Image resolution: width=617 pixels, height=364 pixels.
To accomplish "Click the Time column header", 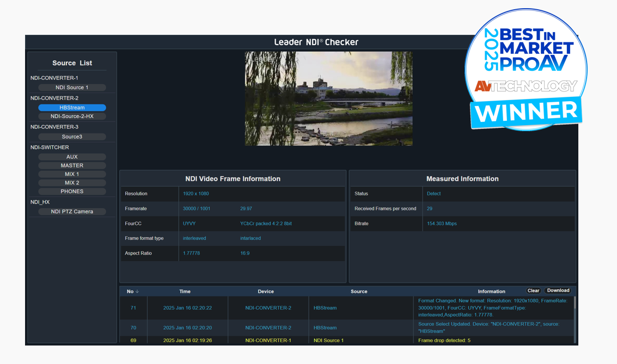I will [185, 292].
